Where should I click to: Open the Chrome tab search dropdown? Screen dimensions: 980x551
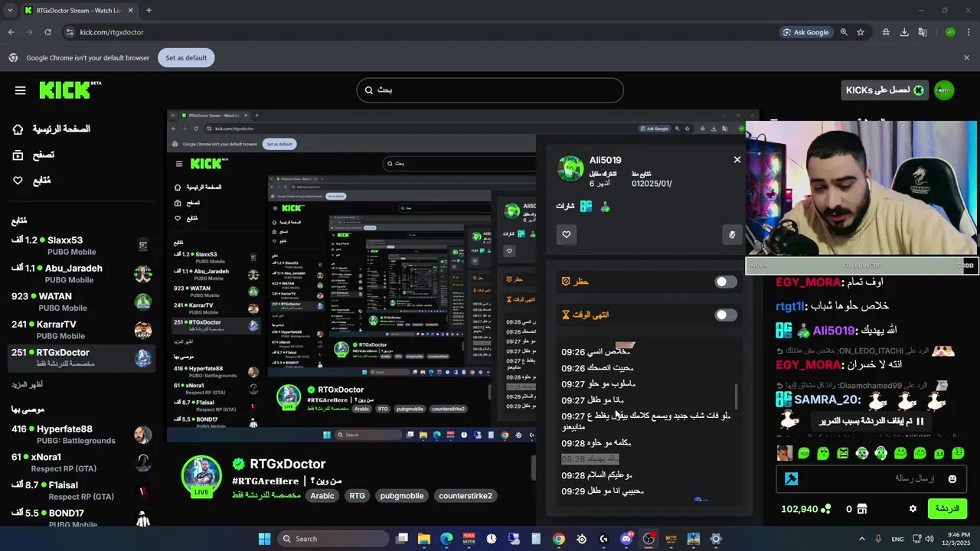[x=10, y=10]
